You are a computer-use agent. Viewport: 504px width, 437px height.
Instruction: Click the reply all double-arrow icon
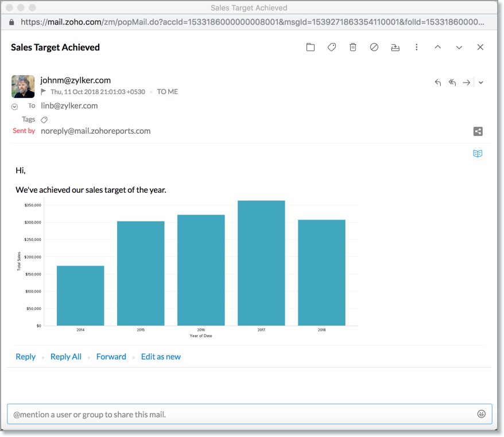(x=452, y=83)
